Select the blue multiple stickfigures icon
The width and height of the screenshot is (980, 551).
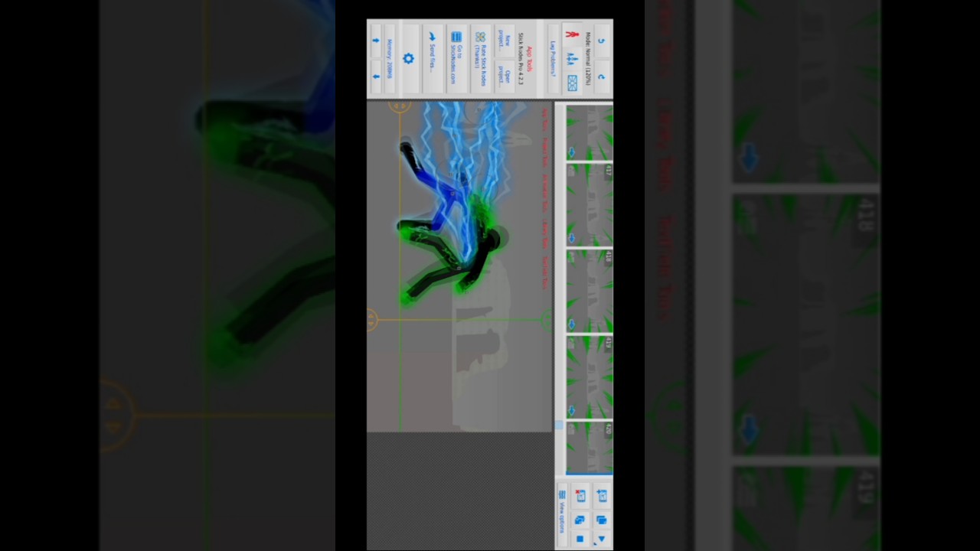(x=572, y=60)
